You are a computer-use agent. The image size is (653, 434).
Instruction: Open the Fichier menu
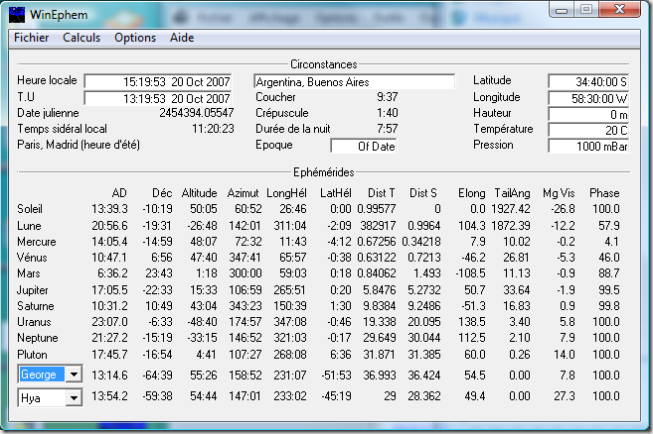pyautogui.click(x=31, y=38)
